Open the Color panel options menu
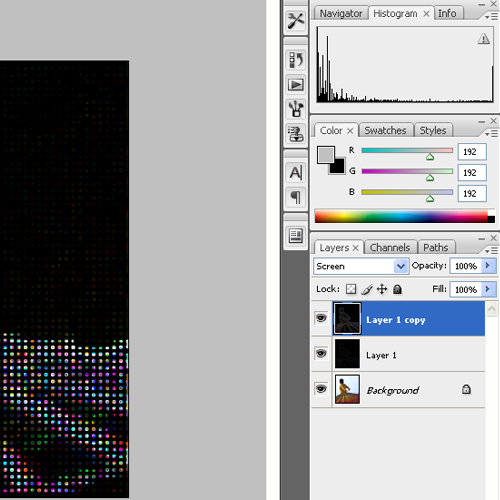 pyautogui.click(x=492, y=134)
